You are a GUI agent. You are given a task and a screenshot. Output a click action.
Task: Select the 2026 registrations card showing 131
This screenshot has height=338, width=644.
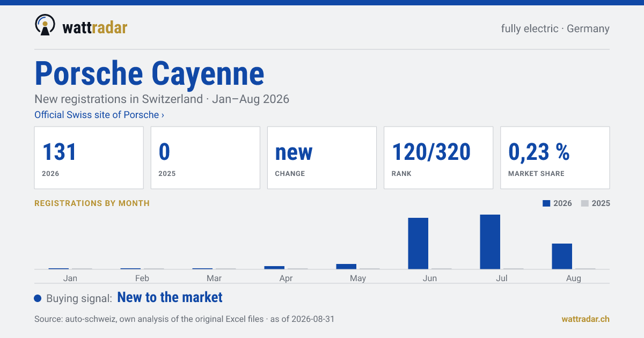tap(89, 158)
